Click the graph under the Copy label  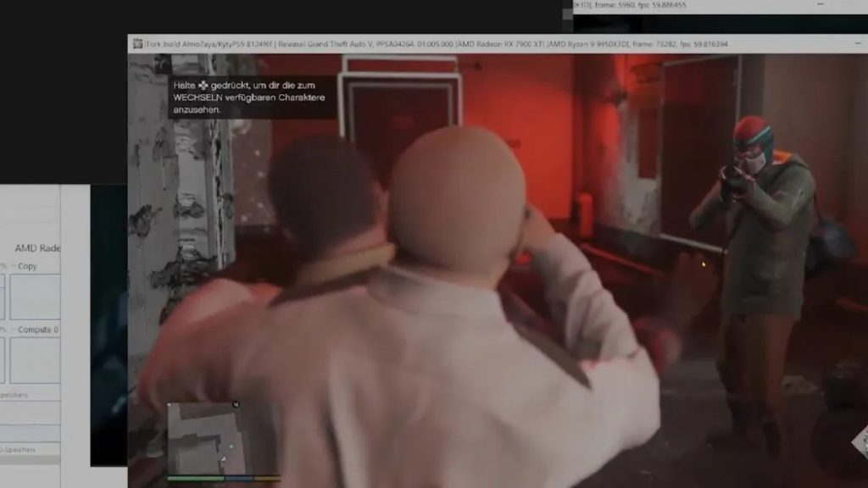35,297
